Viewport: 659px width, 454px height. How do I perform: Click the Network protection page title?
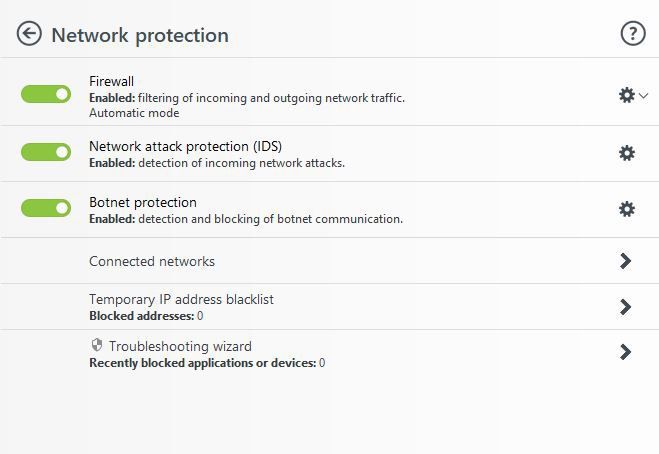pyautogui.click(x=140, y=35)
